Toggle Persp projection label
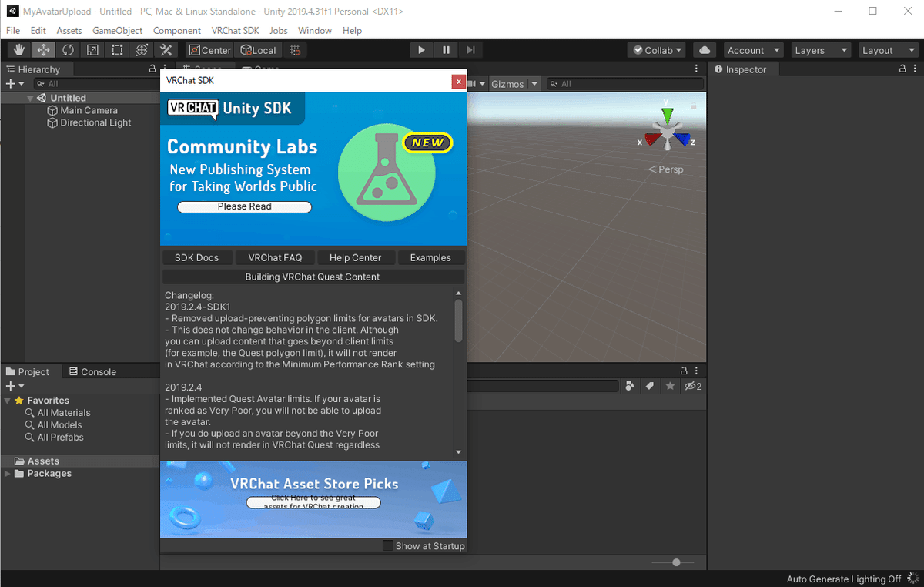 tap(665, 169)
